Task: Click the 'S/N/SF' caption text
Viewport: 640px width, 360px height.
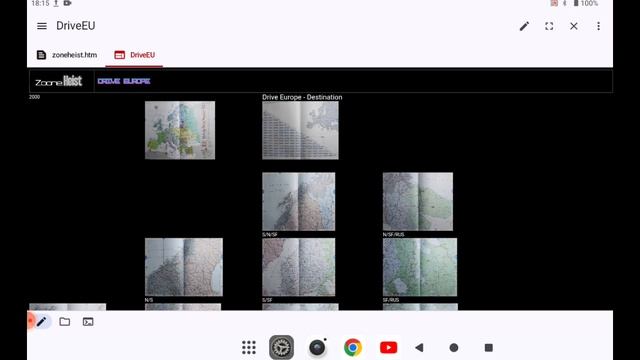Action: 270,235
